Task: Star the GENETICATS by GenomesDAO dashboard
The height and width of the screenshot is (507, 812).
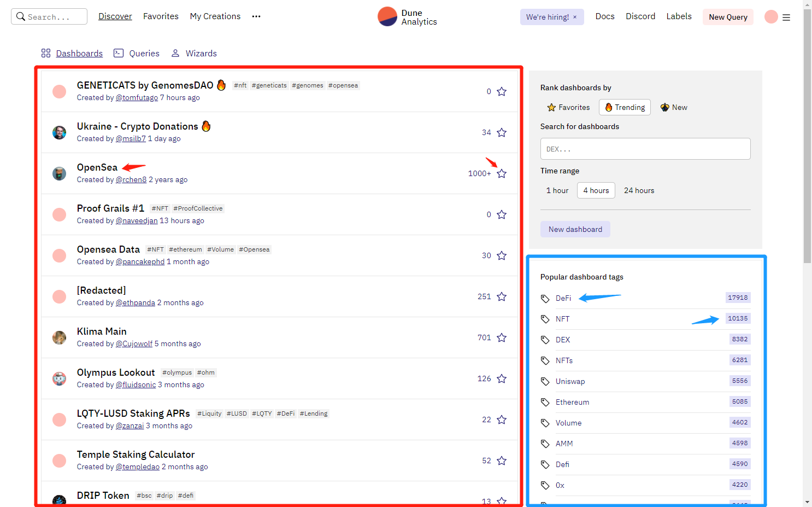Action: click(502, 91)
